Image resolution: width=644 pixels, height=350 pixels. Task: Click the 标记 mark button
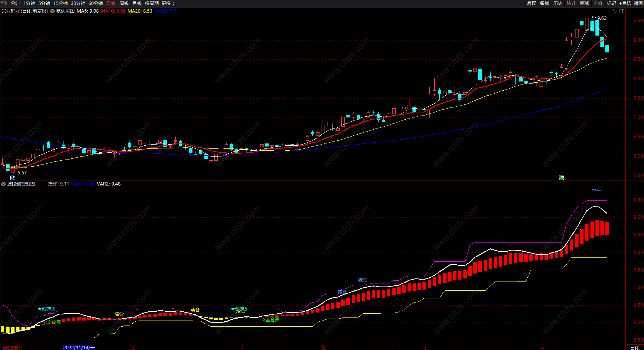611,3
